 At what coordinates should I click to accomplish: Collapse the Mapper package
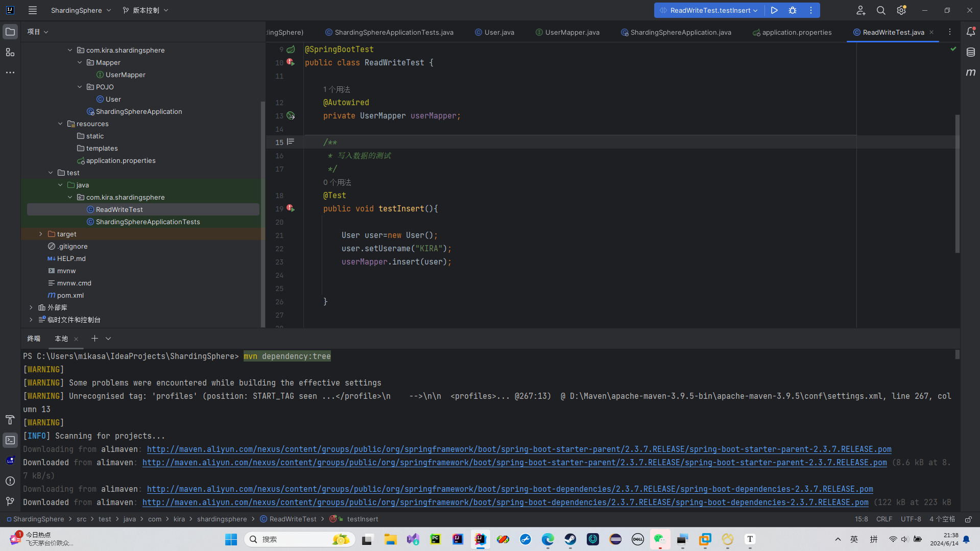(80, 62)
